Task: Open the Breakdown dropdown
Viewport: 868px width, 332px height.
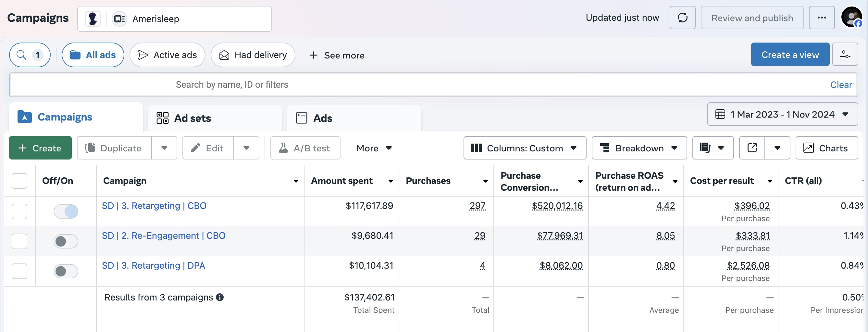Action: pyautogui.click(x=639, y=148)
